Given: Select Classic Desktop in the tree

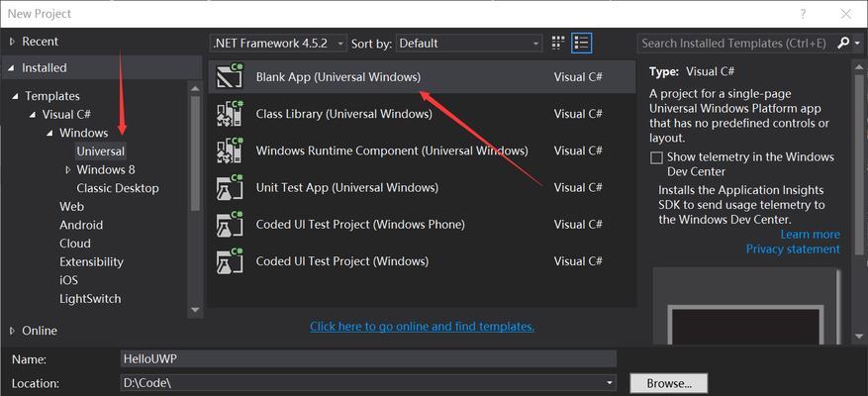Looking at the screenshot, I should [118, 188].
